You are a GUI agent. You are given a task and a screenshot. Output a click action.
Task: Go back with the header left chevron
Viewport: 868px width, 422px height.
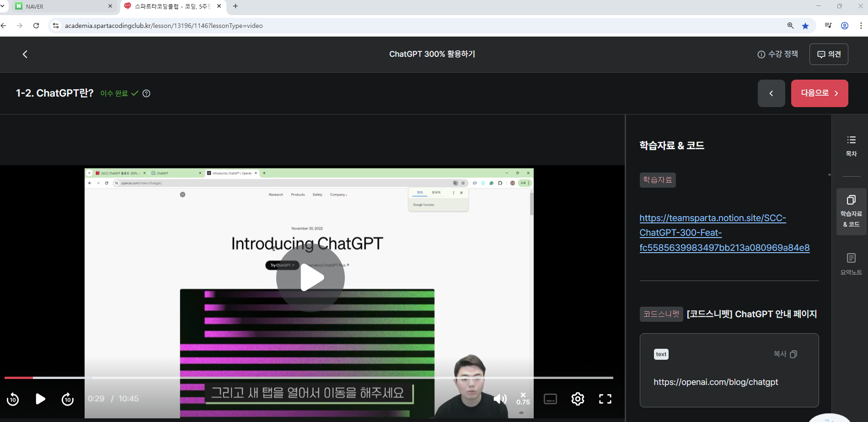(x=25, y=54)
